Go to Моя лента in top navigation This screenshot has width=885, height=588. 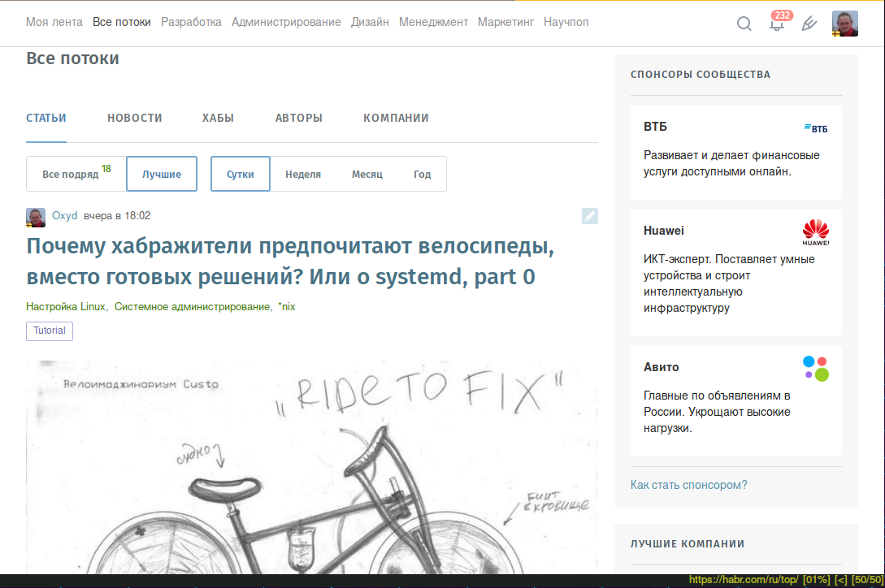coord(54,22)
